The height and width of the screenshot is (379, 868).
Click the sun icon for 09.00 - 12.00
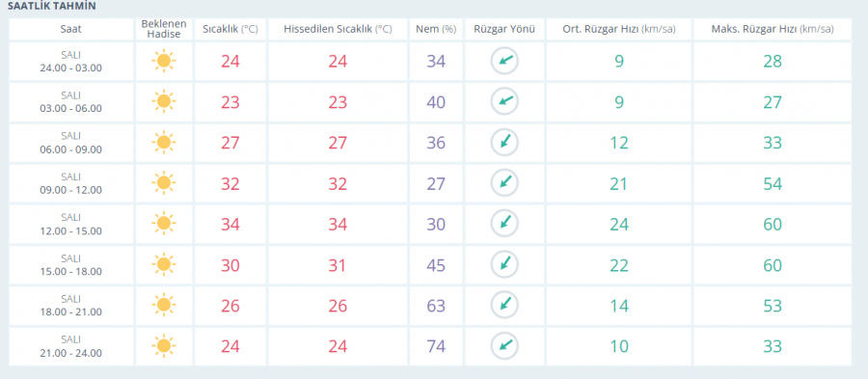click(163, 183)
